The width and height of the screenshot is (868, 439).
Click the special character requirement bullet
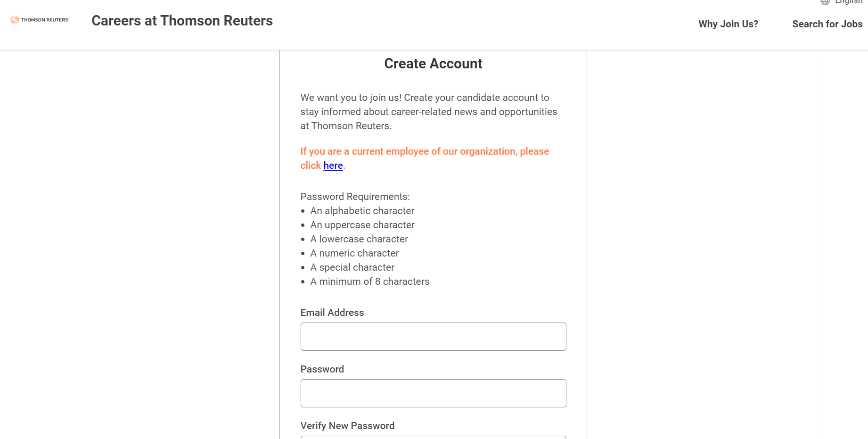click(x=352, y=267)
